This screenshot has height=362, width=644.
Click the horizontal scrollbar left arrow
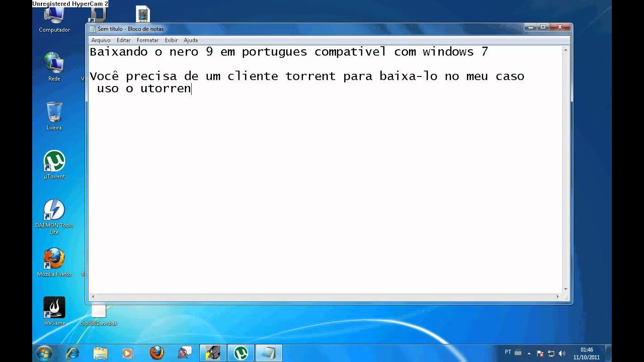[x=93, y=297]
